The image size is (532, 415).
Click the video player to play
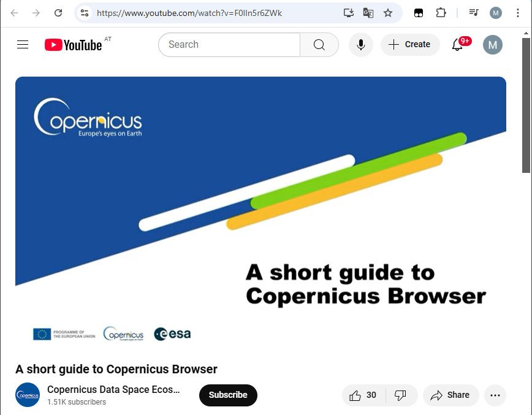pyautogui.click(x=260, y=215)
